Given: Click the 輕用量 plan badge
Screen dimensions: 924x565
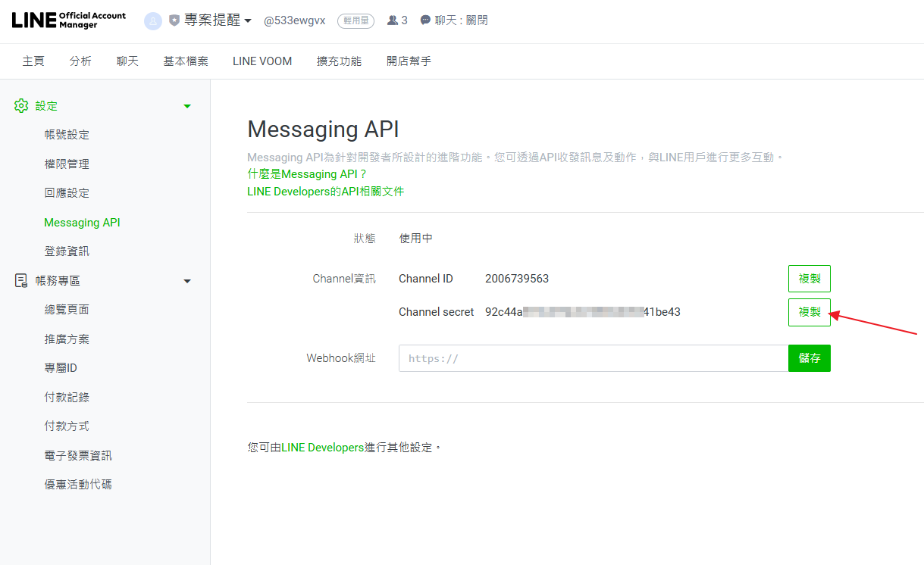Looking at the screenshot, I should [x=356, y=21].
